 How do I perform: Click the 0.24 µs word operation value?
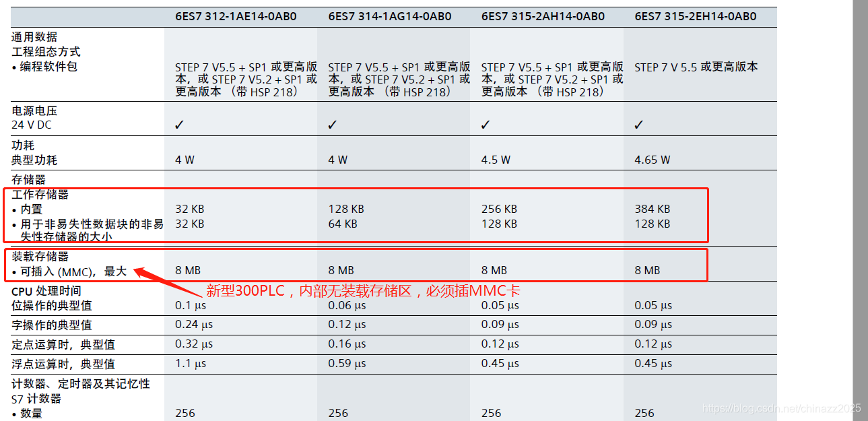click(x=194, y=325)
